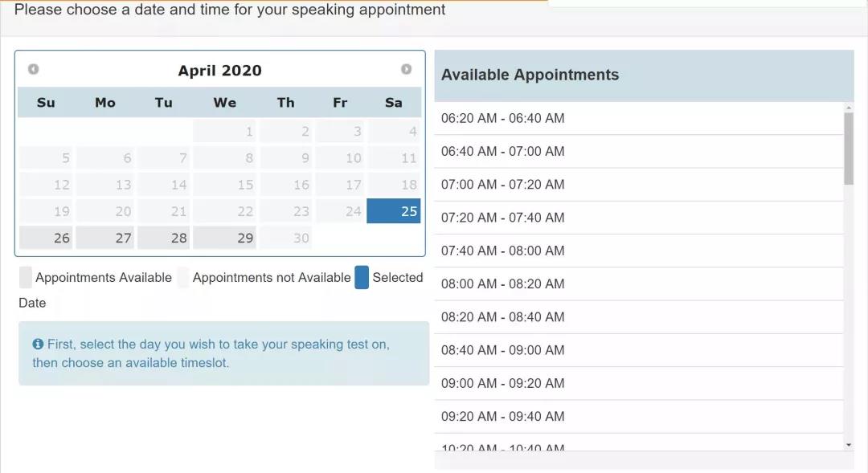
Task: Pick April 29 on the calendar
Action: 224,238
